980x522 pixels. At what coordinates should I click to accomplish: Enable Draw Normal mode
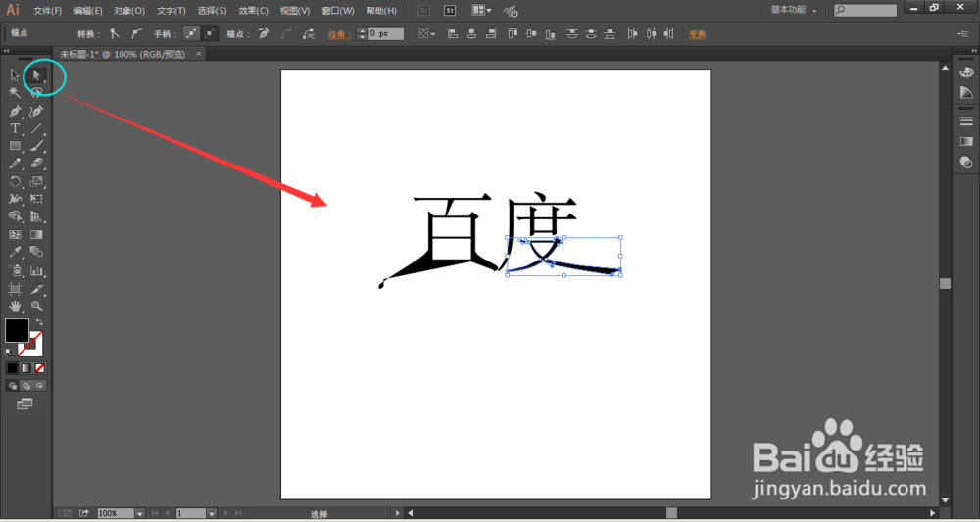13,386
